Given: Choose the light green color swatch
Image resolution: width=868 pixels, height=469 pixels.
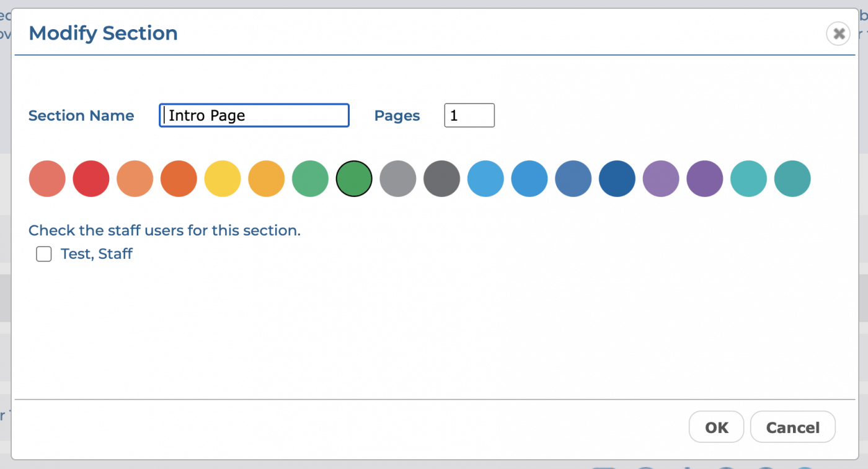Looking at the screenshot, I should pos(310,179).
